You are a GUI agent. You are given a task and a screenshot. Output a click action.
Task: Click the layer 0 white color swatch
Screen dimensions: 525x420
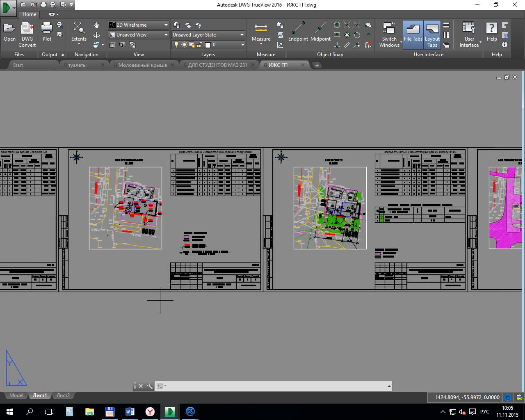point(208,45)
